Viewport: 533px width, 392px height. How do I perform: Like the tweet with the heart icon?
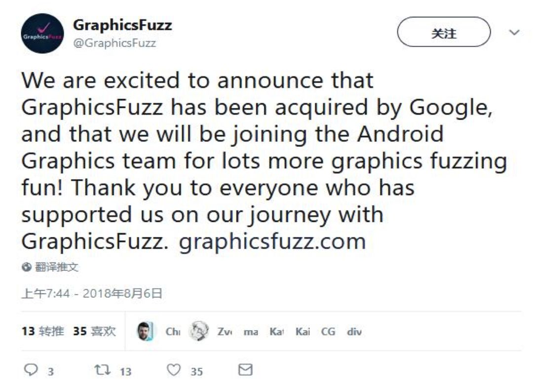point(173,370)
